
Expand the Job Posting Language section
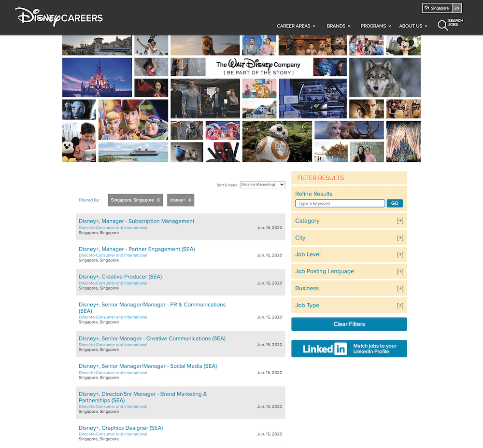pos(400,271)
